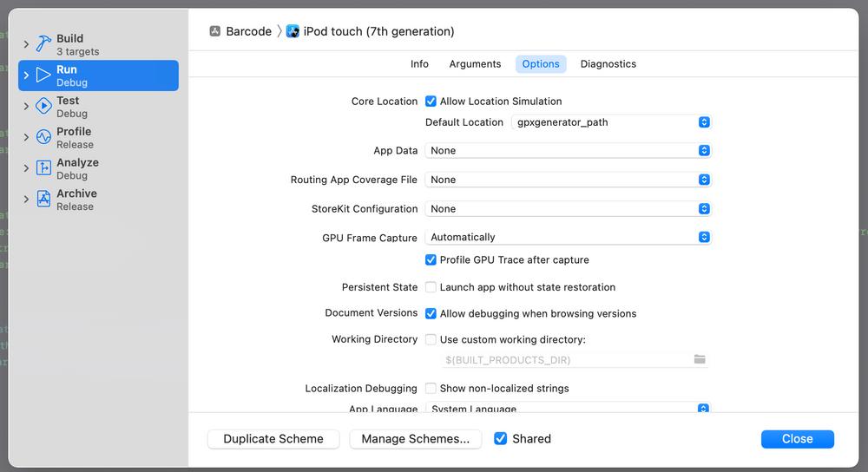The width and height of the screenshot is (868, 472).
Task: Select the Archive Release row
Action: click(x=99, y=200)
